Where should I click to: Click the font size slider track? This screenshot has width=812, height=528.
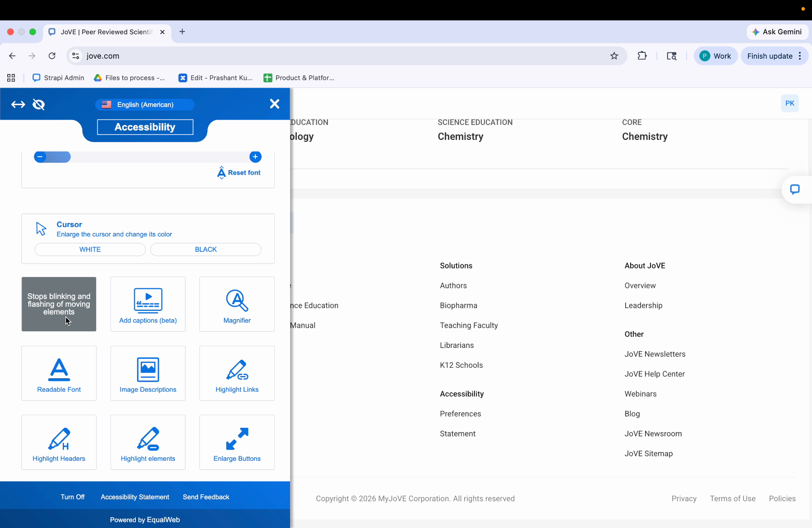click(x=148, y=157)
